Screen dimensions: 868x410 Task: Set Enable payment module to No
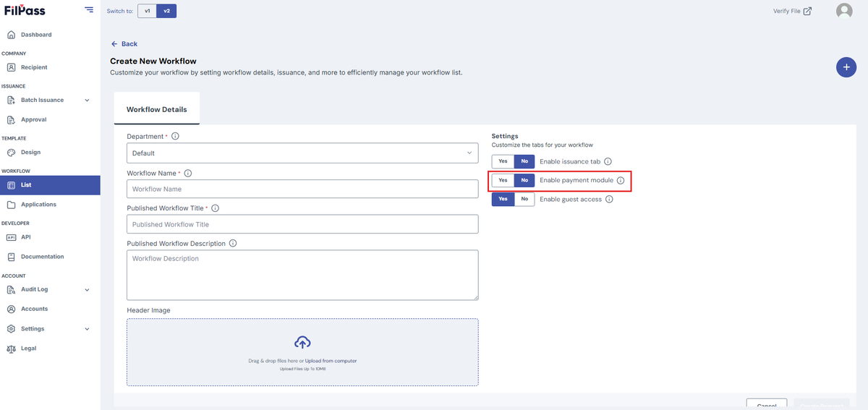[524, 180]
